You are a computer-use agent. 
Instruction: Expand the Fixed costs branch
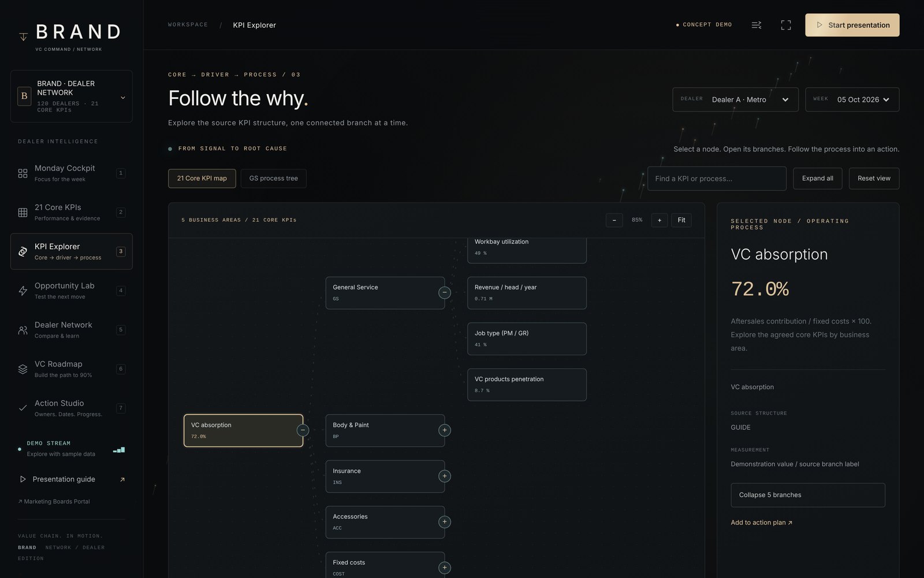(x=444, y=568)
